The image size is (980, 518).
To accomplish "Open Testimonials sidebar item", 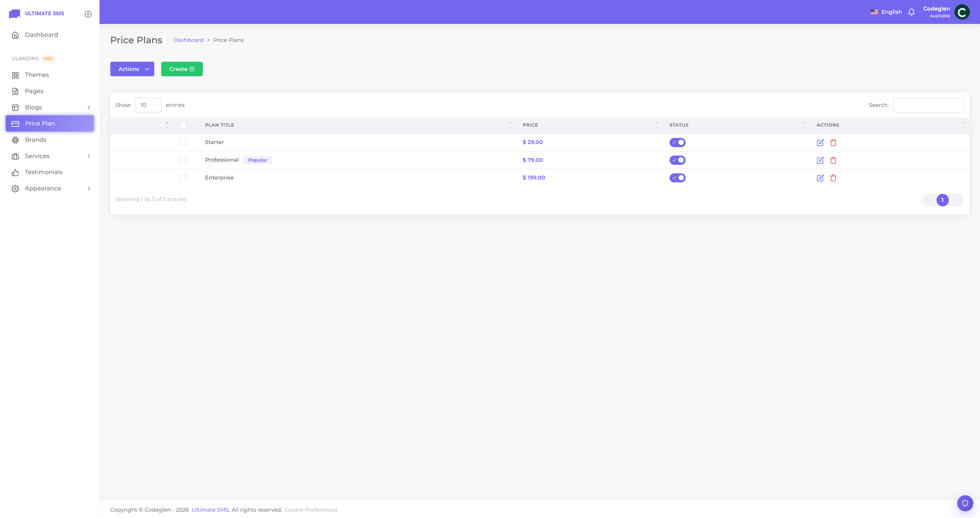I will pos(50,172).
